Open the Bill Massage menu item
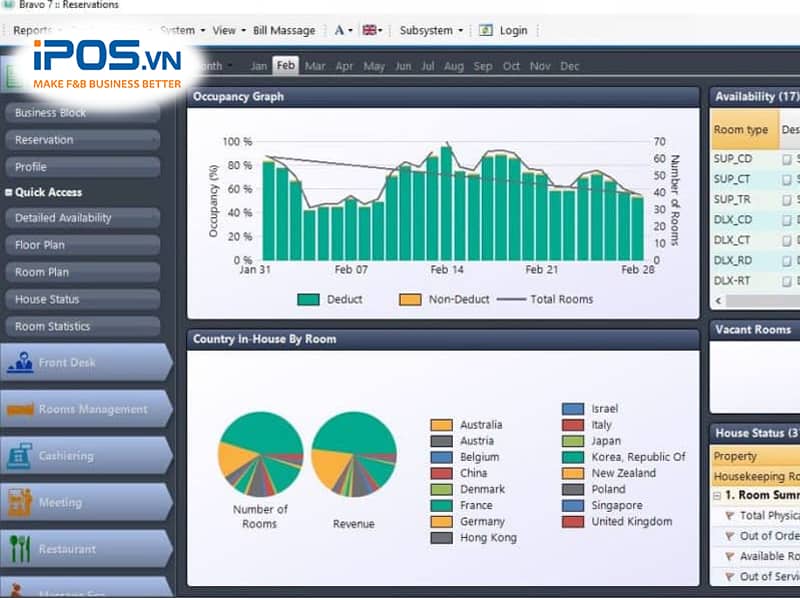 287,30
